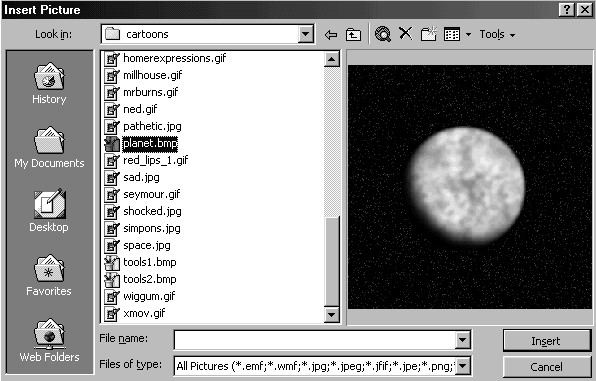
Task: Click the Views grid icon
Action: 452,35
